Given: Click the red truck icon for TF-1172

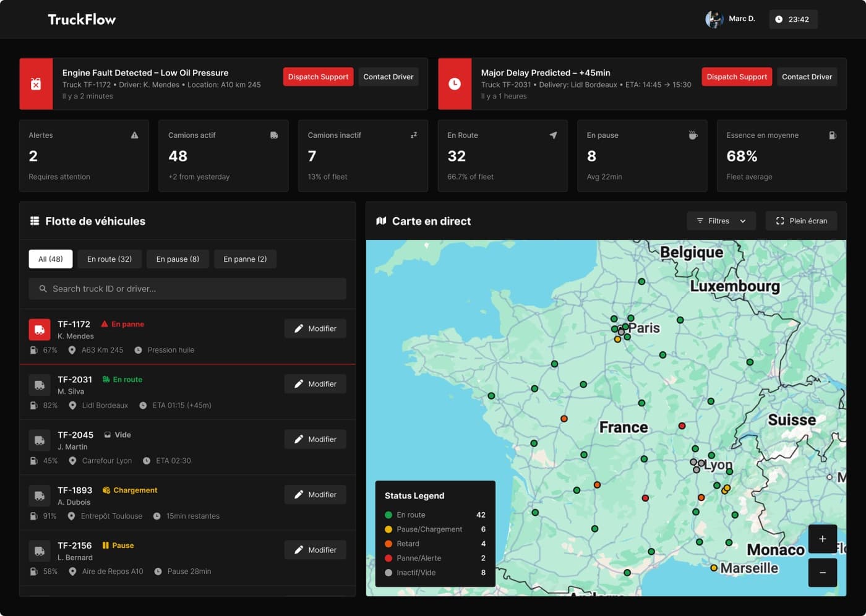Looking at the screenshot, I should coord(40,330).
